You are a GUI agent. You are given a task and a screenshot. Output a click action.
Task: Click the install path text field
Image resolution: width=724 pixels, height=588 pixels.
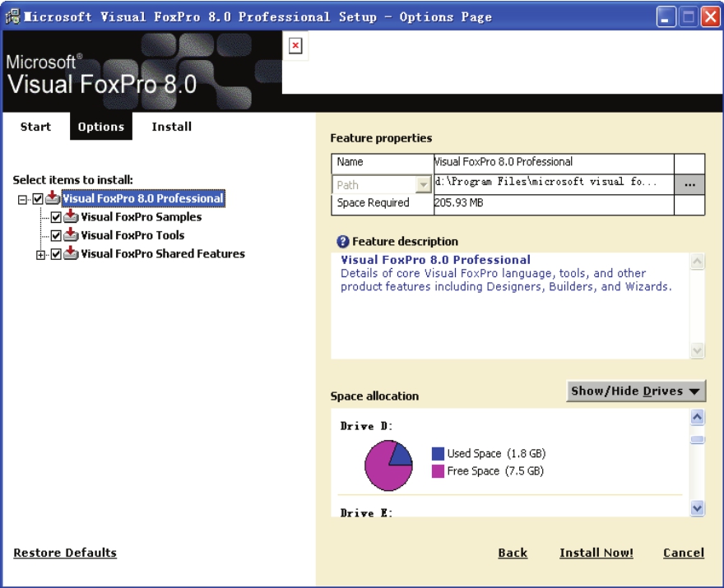[x=554, y=183]
